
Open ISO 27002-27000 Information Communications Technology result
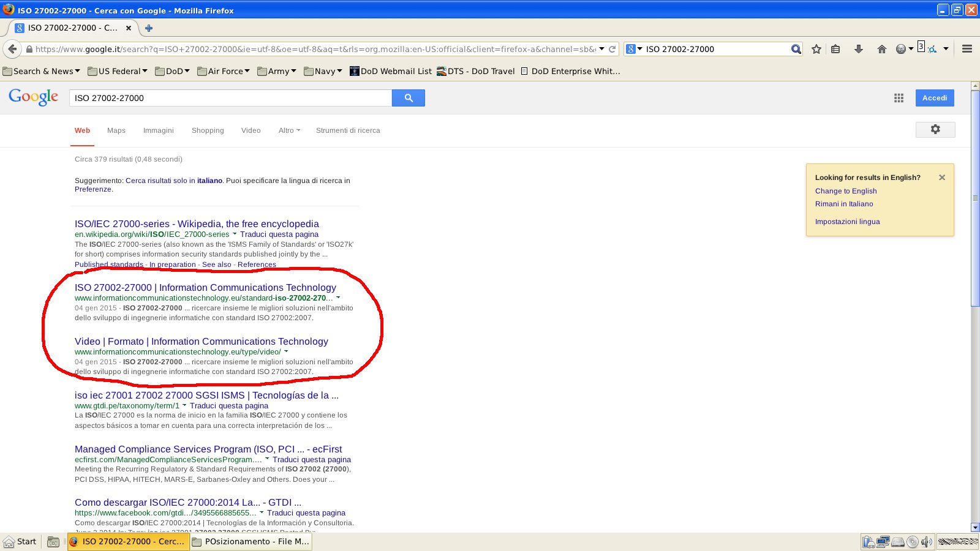[x=205, y=288]
